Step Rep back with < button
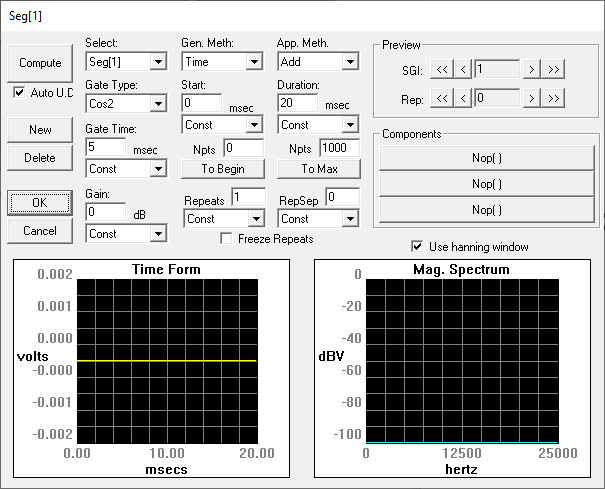The image size is (605, 489). tap(463, 98)
